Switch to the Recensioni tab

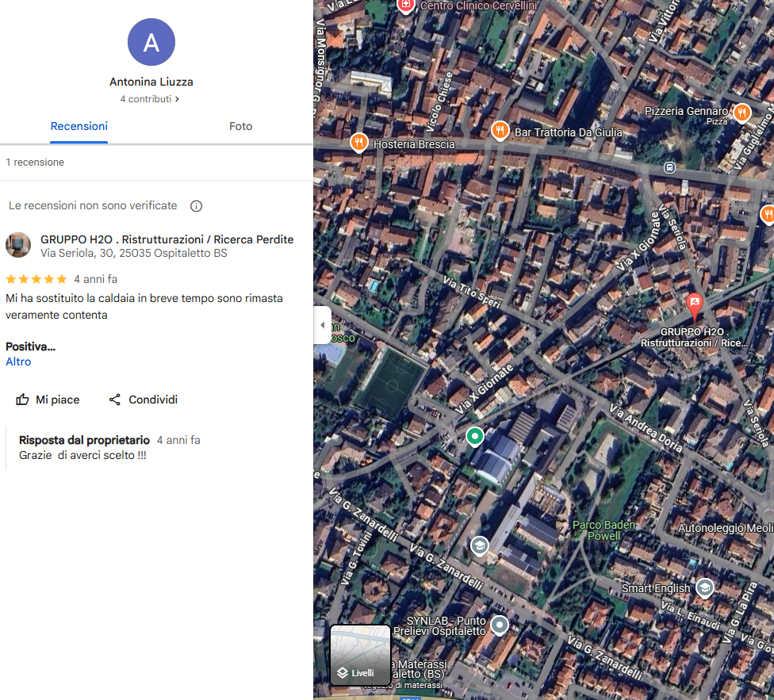(x=79, y=126)
